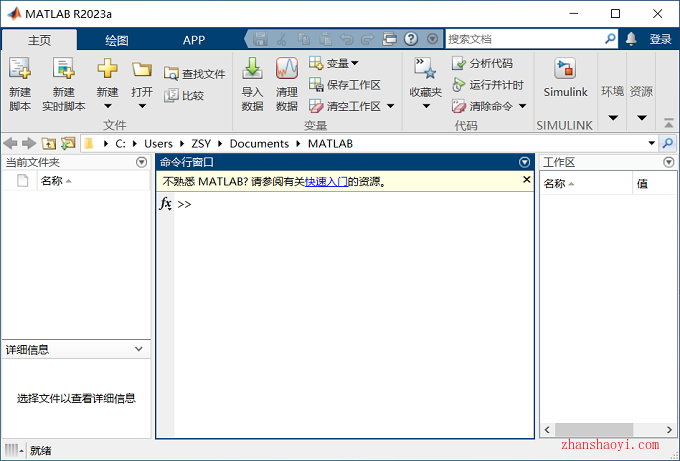Image resolution: width=680 pixels, height=461 pixels.
Task: Click the New Live Script (新建实时脚本) icon
Action: (63, 69)
